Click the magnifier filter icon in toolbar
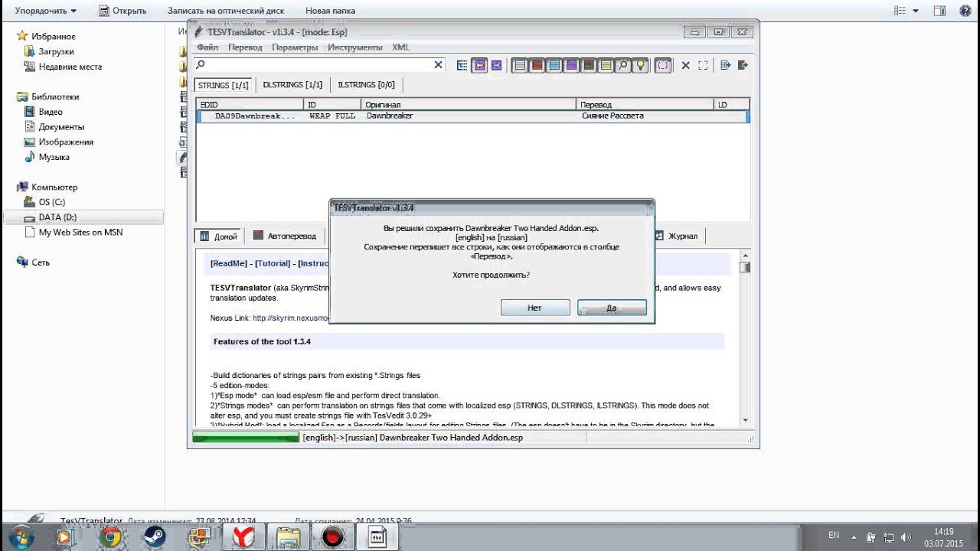The image size is (980, 551). pyautogui.click(x=622, y=66)
